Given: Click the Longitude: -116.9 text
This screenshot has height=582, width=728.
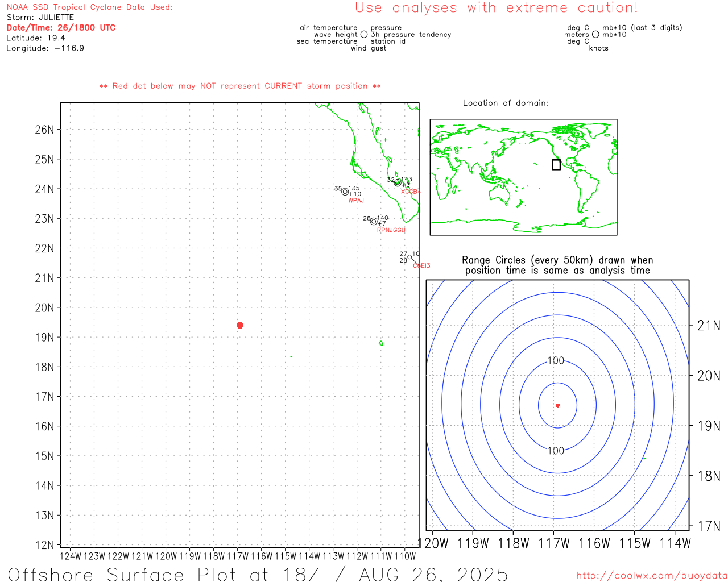Looking at the screenshot, I should [45, 48].
